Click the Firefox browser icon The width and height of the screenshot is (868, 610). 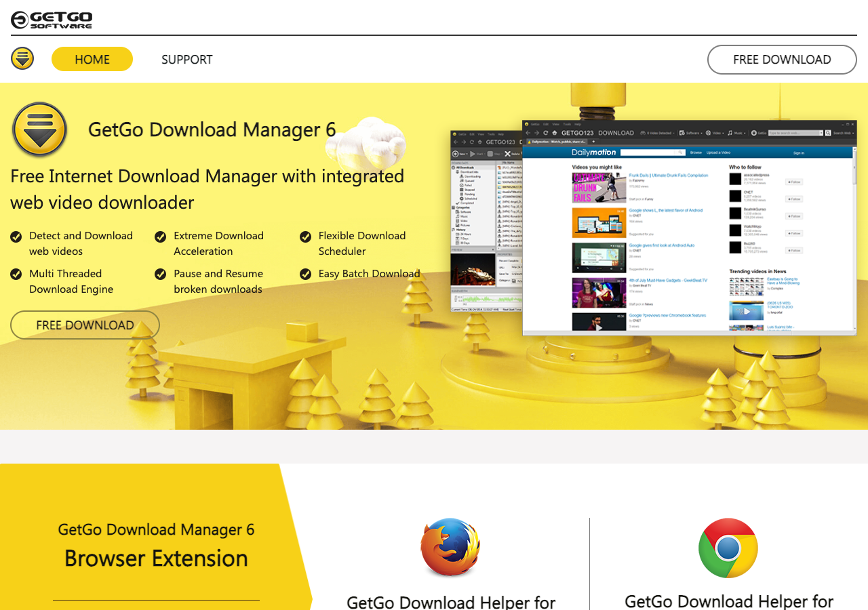click(x=450, y=548)
